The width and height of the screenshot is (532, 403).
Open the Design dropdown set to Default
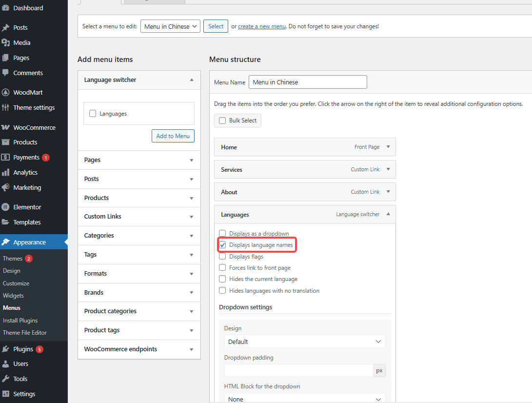304,342
